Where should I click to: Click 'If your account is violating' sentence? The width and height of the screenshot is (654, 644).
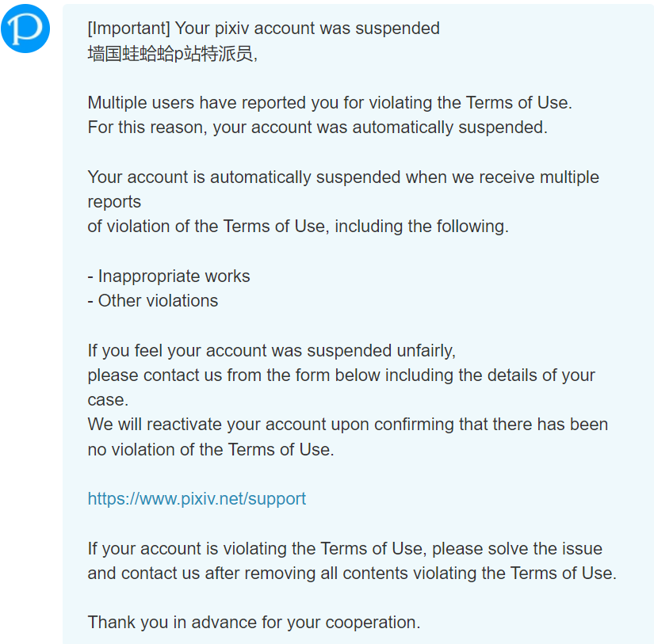point(345,548)
